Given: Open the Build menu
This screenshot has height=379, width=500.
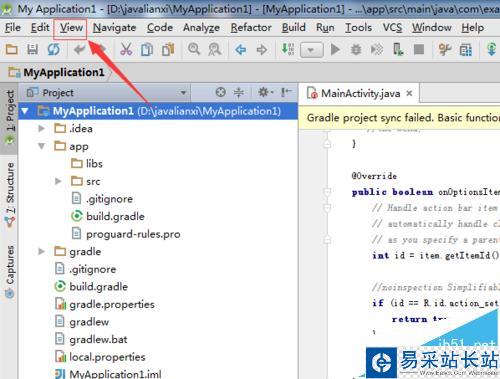Looking at the screenshot, I should (293, 28).
